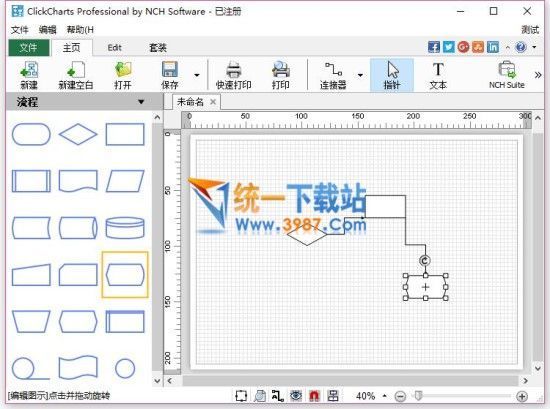The width and height of the screenshot is (550, 409).
Task: Click the 快速打印 quick print icon
Action: pos(234,75)
